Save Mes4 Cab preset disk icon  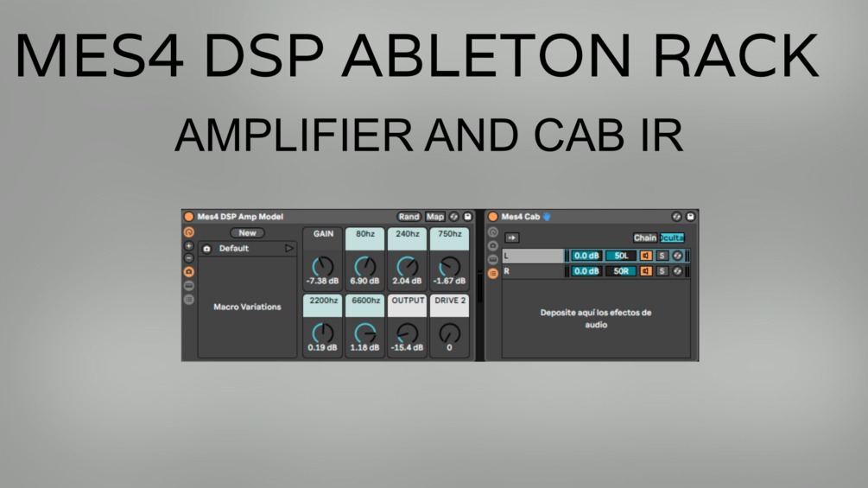(690, 216)
